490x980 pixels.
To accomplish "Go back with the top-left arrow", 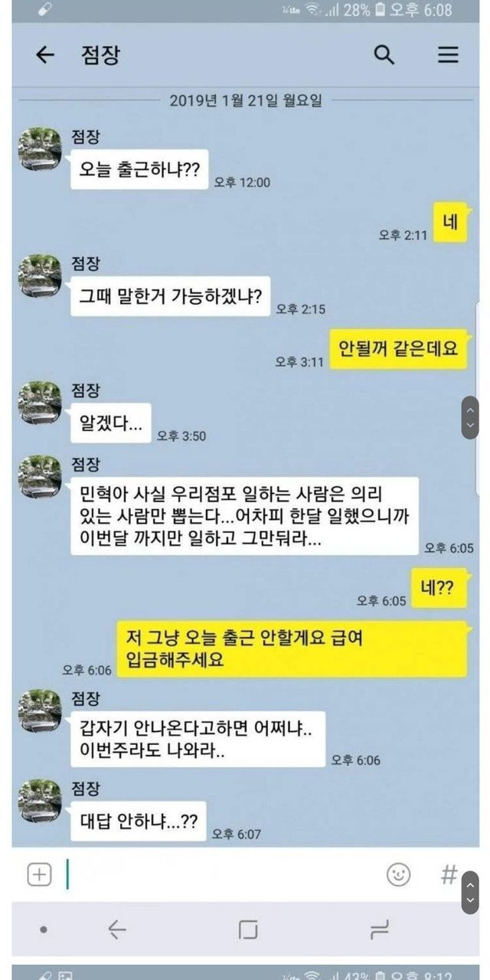I will pyautogui.click(x=45, y=55).
